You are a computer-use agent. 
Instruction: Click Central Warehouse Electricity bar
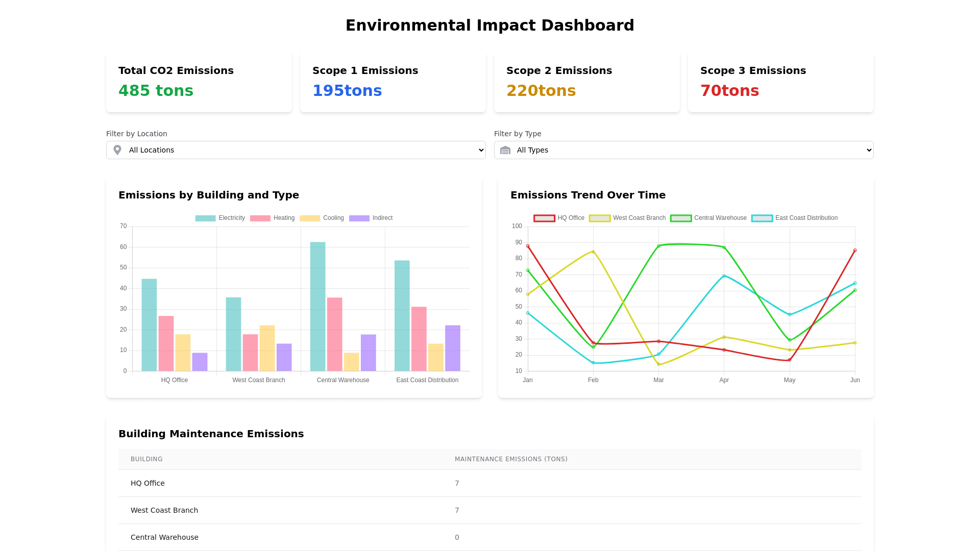click(x=317, y=306)
